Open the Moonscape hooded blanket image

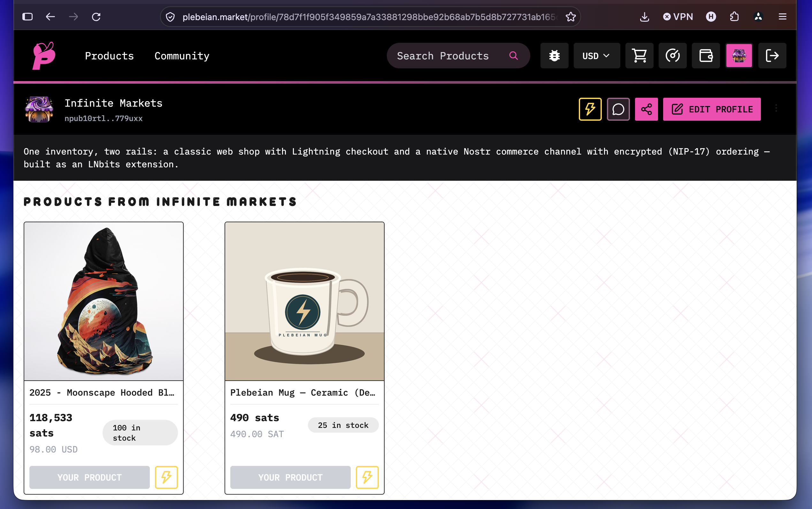(104, 301)
